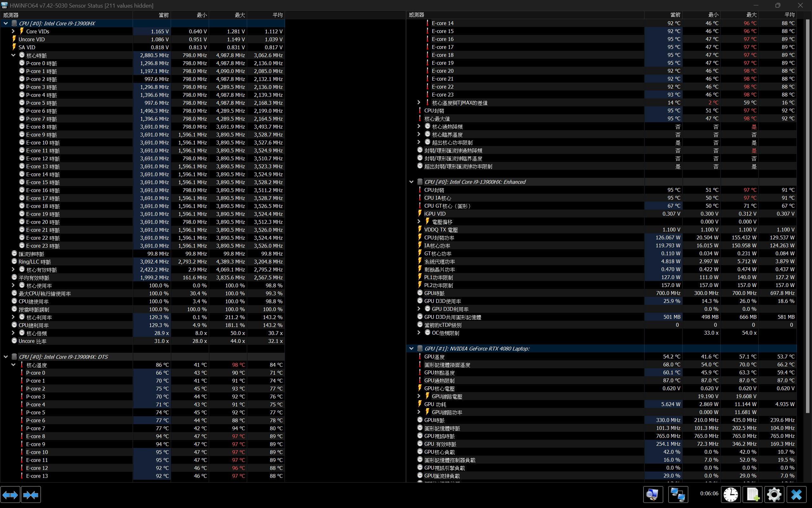Click the left panel 最小 column header
Screen dimensions: 812x508
click(190, 15)
